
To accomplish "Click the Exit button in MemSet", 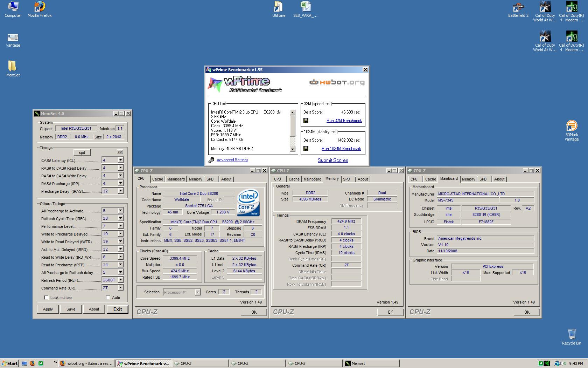I will click(x=118, y=309).
